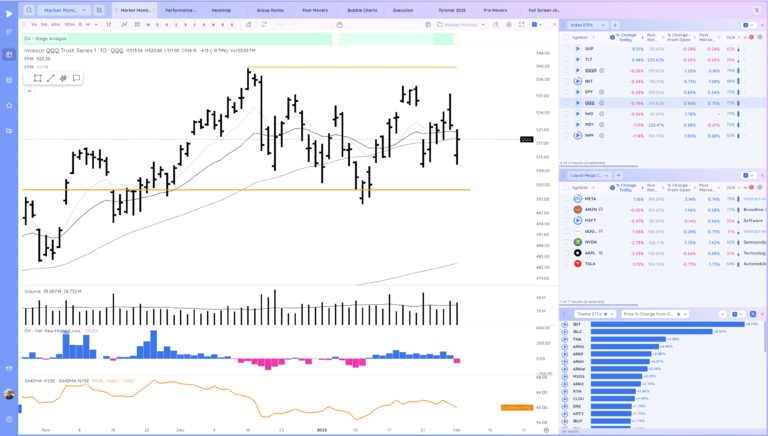Open the Bubble Charts tab
This screenshot has width=768, height=436.
tap(361, 9)
